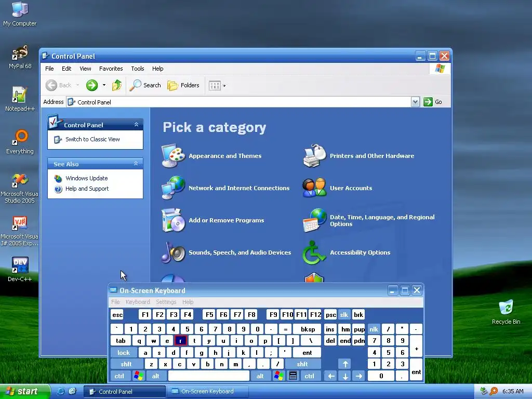Click Switch to Classic View link
Image resolution: width=532 pixels, height=399 pixels.
click(92, 139)
